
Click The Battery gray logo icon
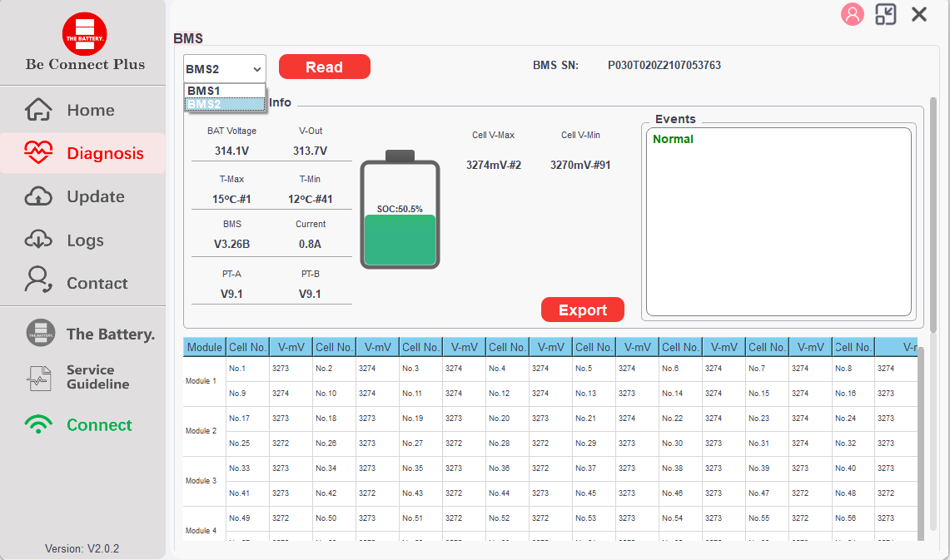click(x=41, y=333)
